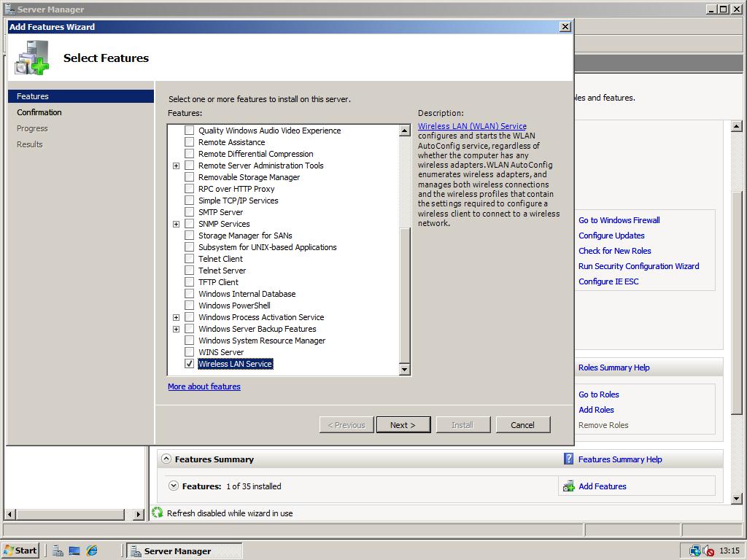Expand the Features 1 of 35 installed section

click(174, 486)
